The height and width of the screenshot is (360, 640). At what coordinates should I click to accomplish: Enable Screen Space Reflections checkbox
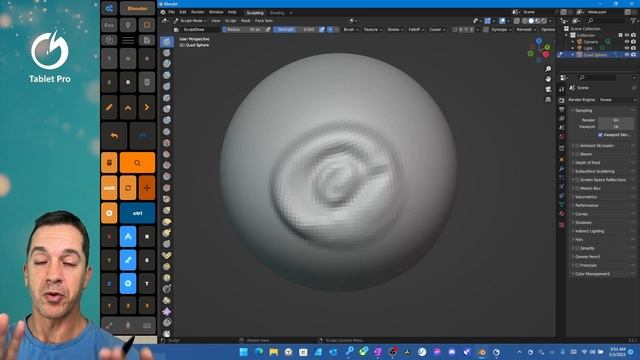pos(577,180)
